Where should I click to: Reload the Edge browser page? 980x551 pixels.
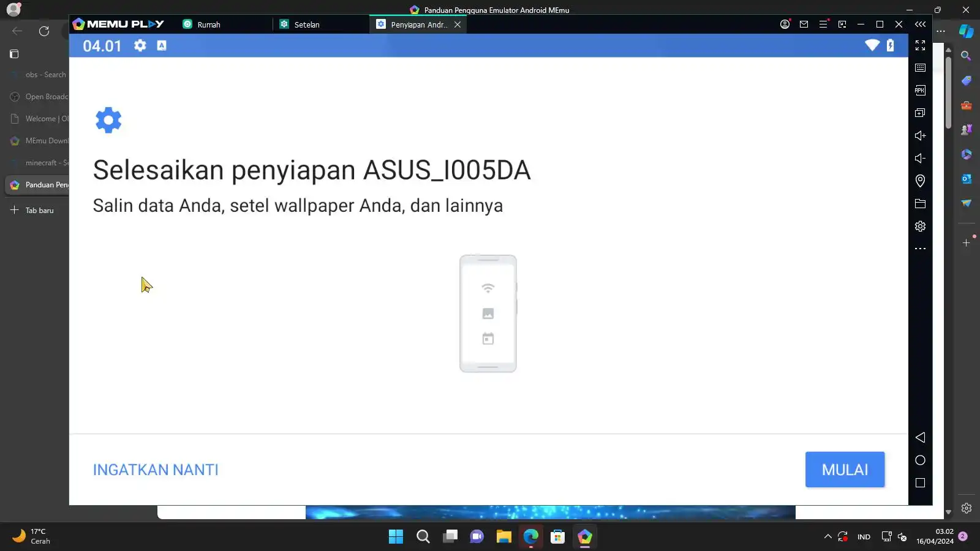coord(44,31)
